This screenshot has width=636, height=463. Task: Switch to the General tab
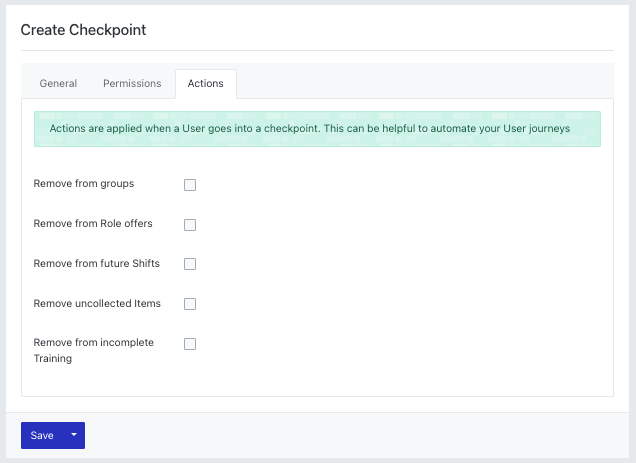[58, 84]
